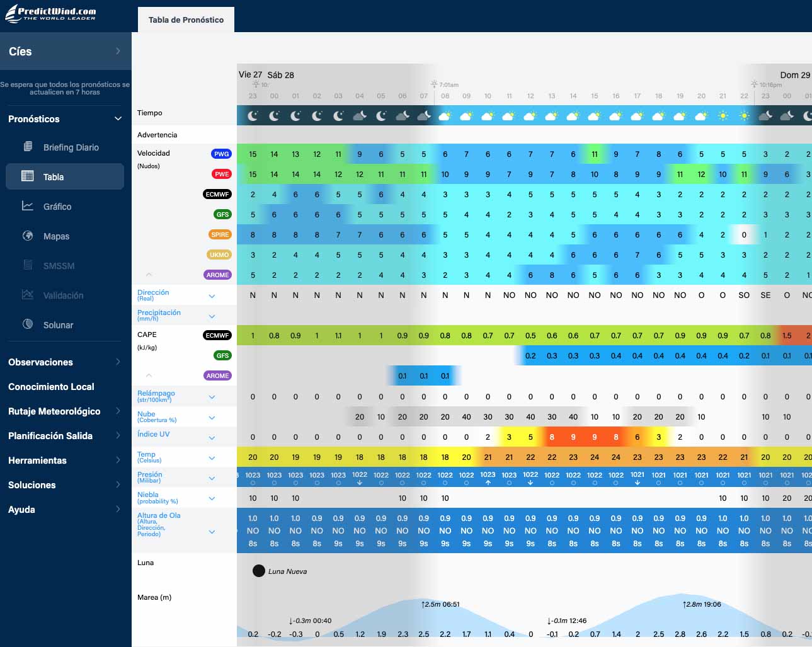The width and height of the screenshot is (812, 647).
Task: Toggle the PWG wind model badge
Action: coord(221,154)
